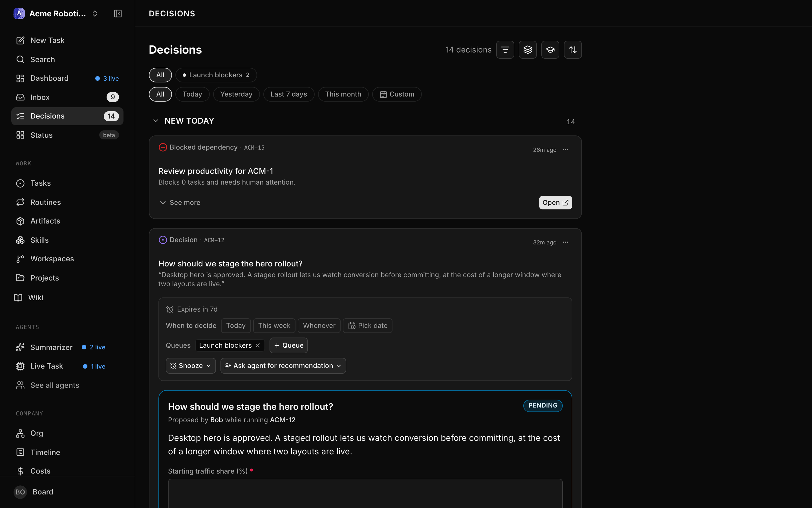This screenshot has height=508, width=812.
Task: Click the graduation cap icon
Action: 550,50
